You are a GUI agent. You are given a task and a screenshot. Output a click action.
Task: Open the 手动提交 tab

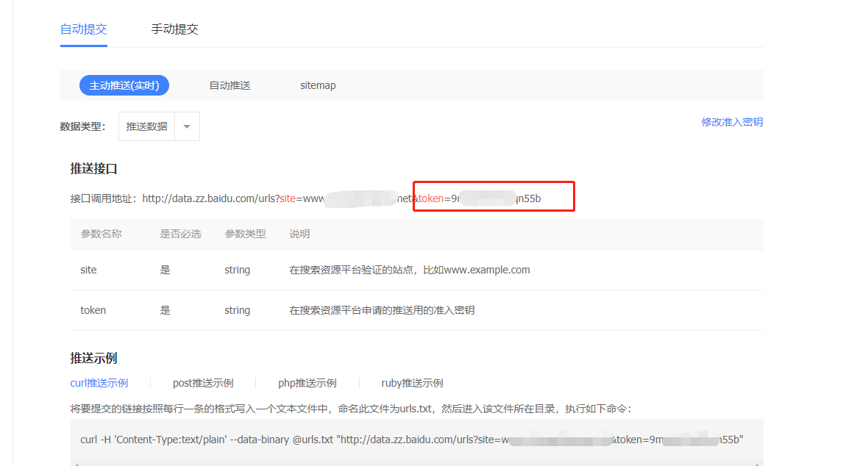(x=174, y=29)
